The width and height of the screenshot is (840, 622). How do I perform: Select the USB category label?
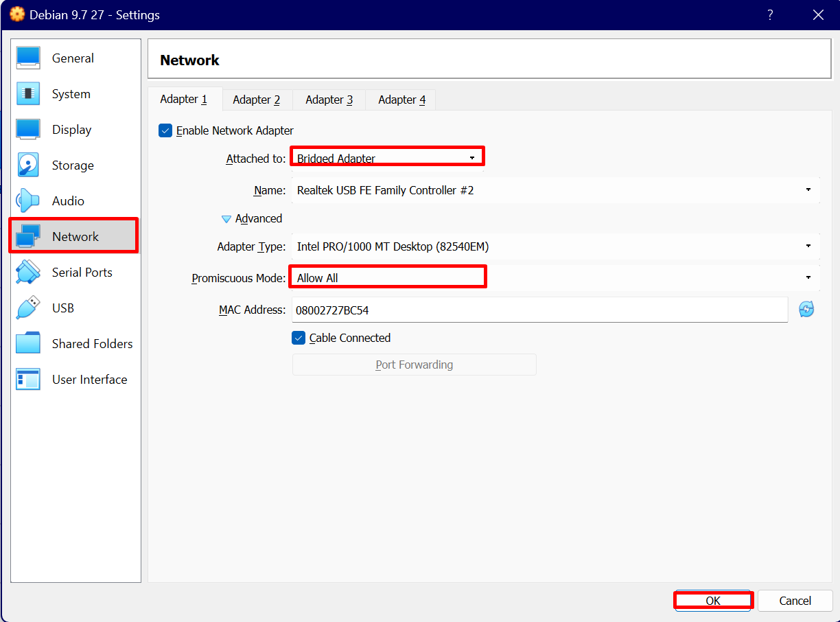coord(63,308)
